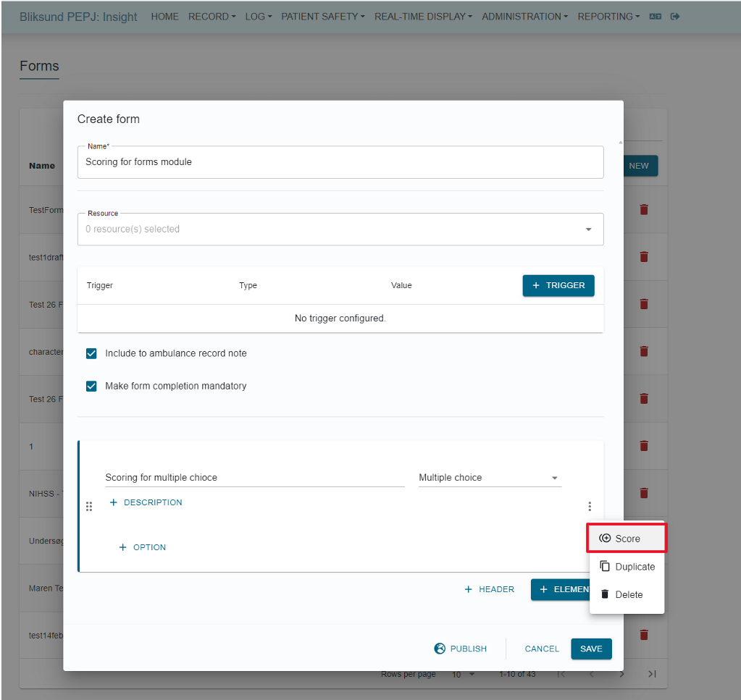The width and height of the screenshot is (741, 700).
Task: Uncheck Make form completion mandatory
Action: point(92,386)
